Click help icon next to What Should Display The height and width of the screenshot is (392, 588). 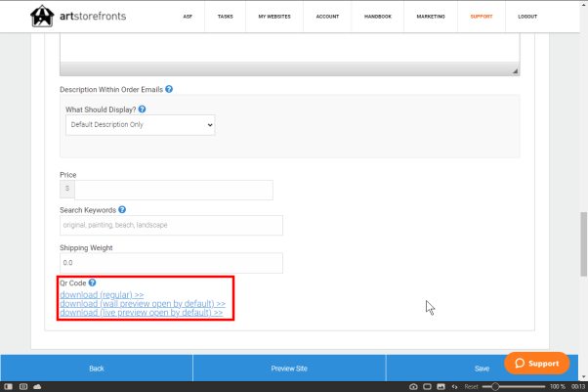click(142, 109)
